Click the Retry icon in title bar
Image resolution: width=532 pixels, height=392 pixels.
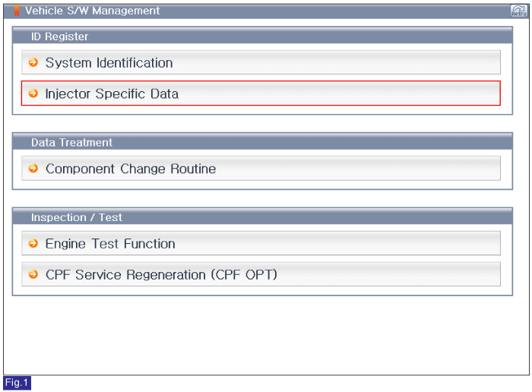(x=519, y=11)
